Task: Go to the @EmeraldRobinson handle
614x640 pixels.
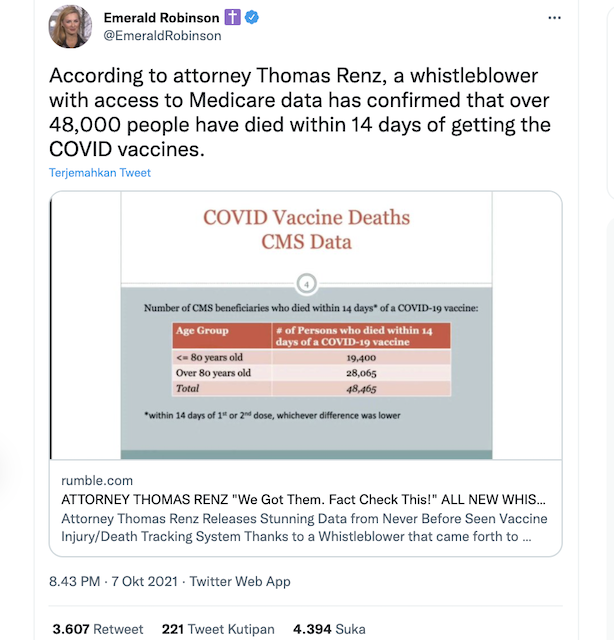Action: tap(162, 36)
